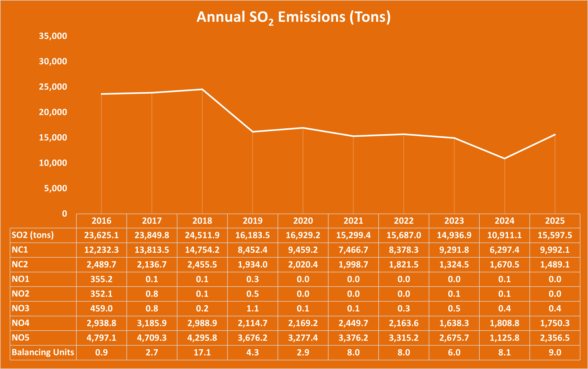
Task: Select the 2020 year column header
Action: pyautogui.click(x=303, y=221)
